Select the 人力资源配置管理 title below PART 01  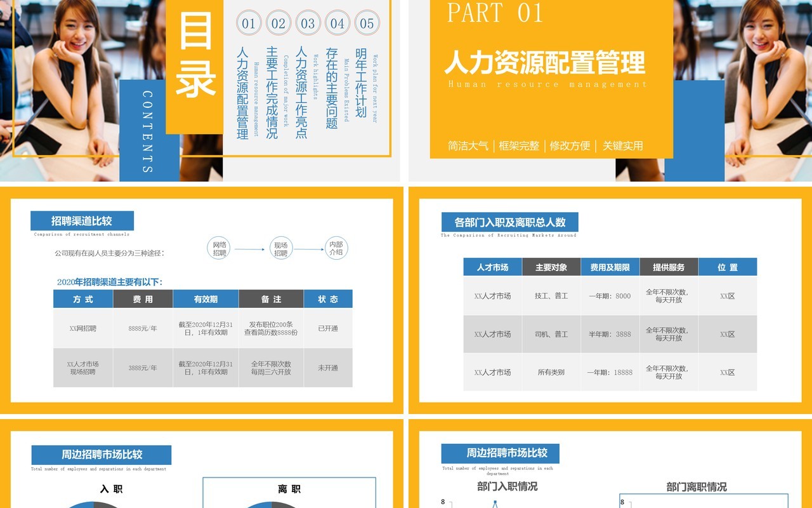click(x=545, y=63)
